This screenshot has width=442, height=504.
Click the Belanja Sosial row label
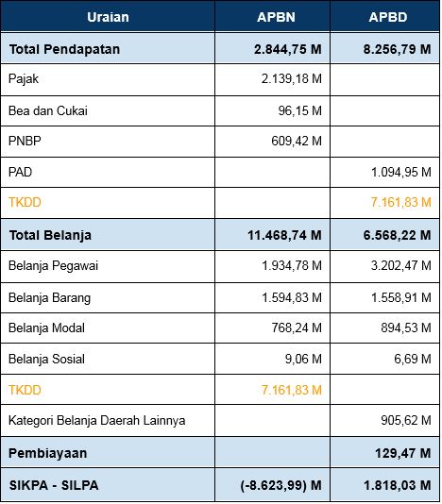pyautogui.click(x=46, y=359)
